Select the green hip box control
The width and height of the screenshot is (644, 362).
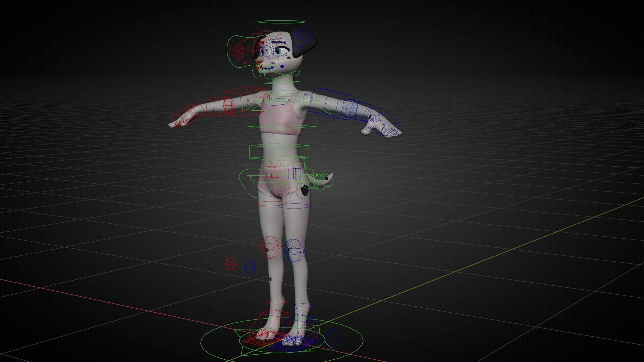pyautogui.click(x=279, y=152)
